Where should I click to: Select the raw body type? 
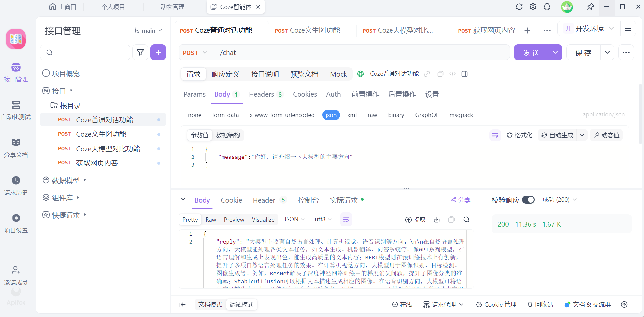click(x=372, y=115)
